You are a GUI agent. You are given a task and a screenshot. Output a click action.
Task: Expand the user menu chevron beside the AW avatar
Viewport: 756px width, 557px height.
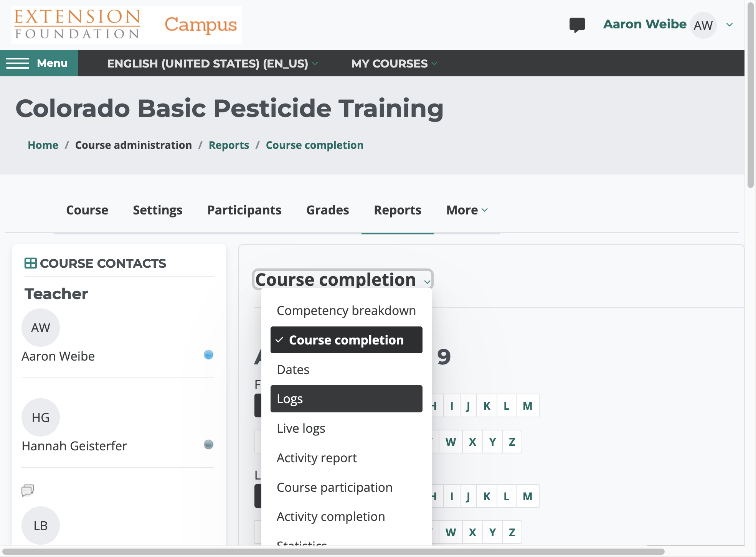point(730,25)
